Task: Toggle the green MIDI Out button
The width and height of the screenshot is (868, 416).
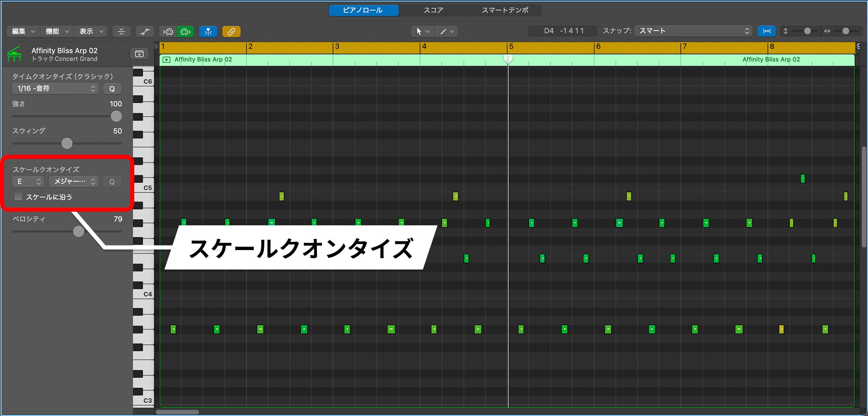Action: click(185, 31)
